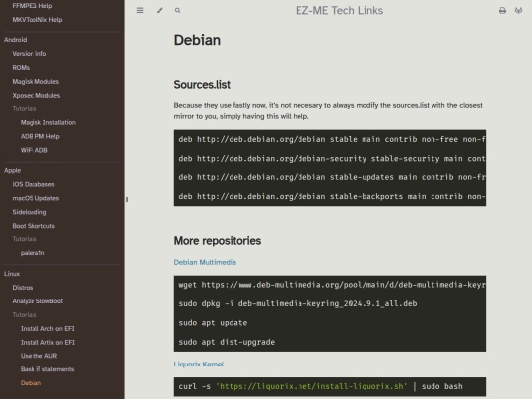
Task: Click the sudo dpkg -i command line
Action: pos(298,303)
